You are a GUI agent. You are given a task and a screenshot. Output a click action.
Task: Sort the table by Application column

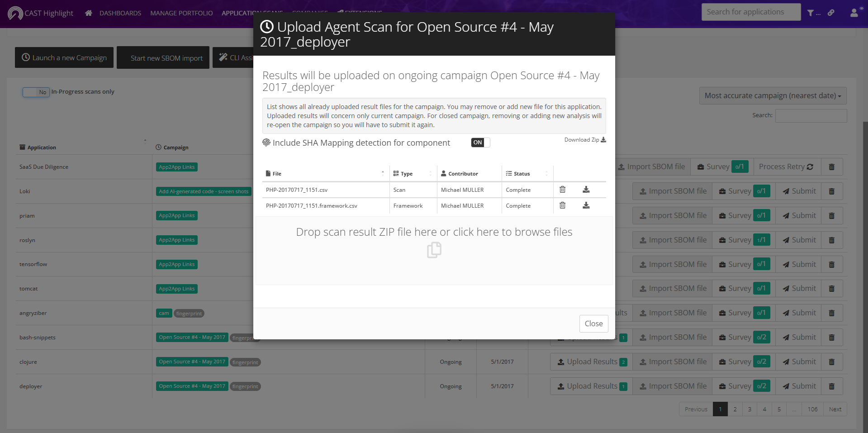(84, 147)
